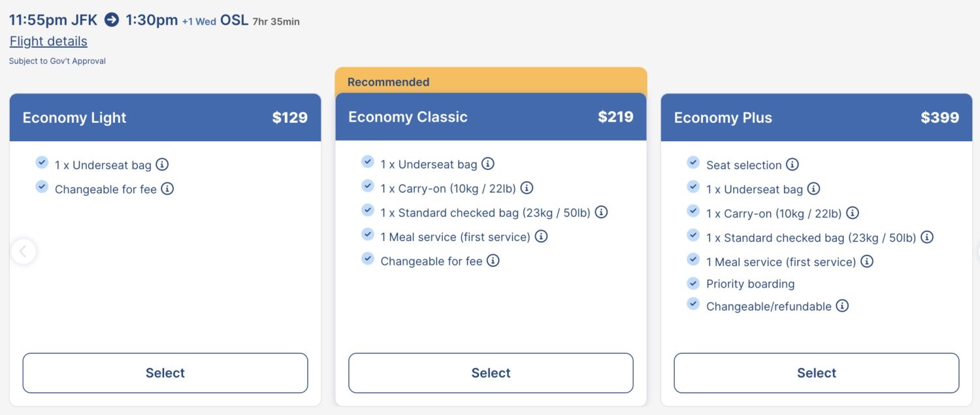Viewport: 980px width, 415px height.
Task: Click Carry-on info icon in Economy Plus
Action: [x=853, y=212]
